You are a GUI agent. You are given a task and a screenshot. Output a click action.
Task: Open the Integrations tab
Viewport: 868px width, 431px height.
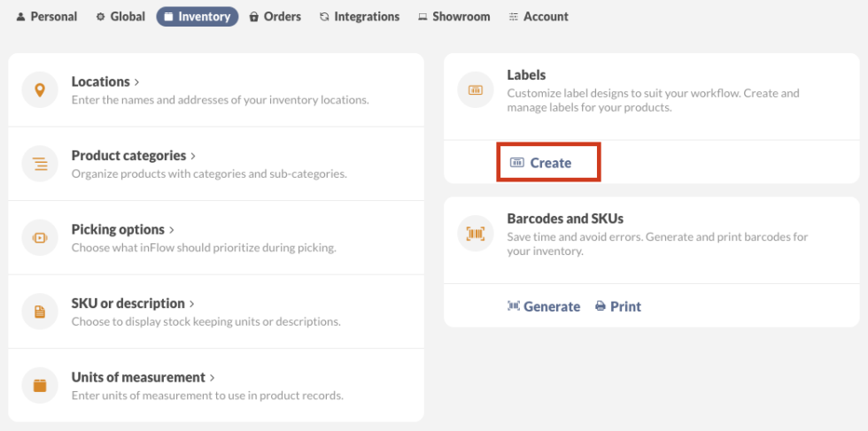click(360, 17)
